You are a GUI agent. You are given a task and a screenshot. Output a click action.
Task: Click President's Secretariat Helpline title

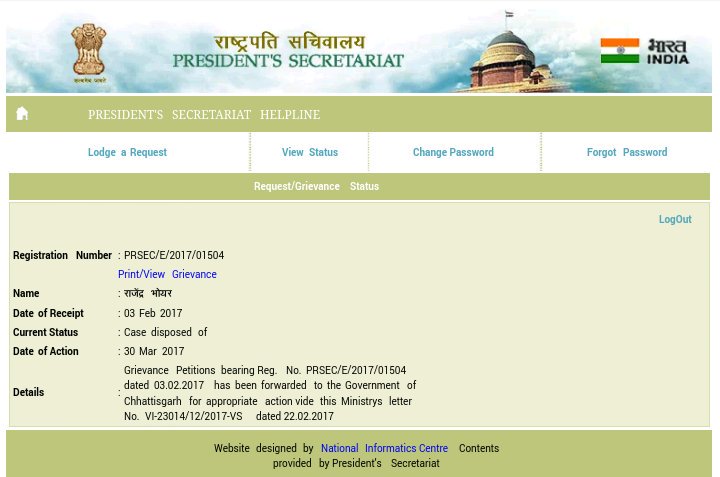(204, 114)
